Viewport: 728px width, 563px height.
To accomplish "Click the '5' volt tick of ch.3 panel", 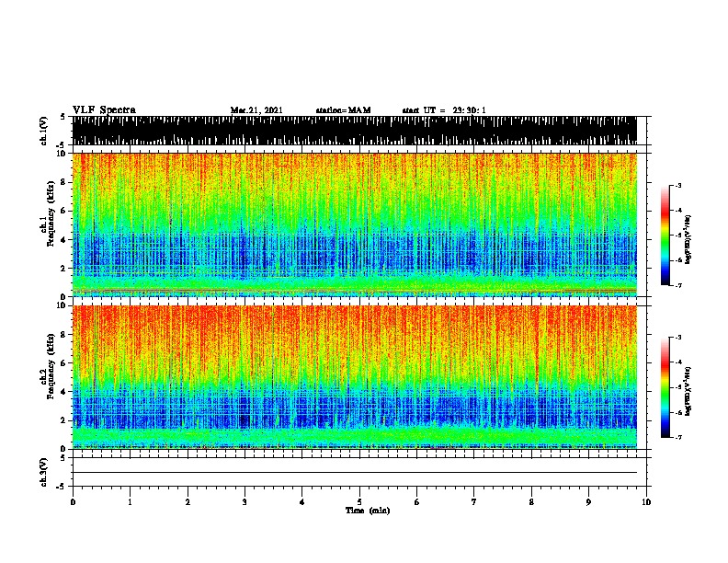I will click(x=63, y=458).
